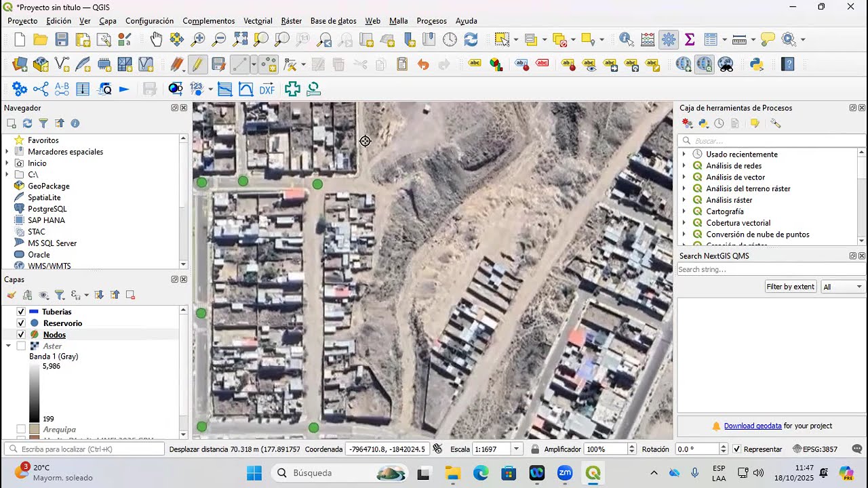The height and width of the screenshot is (488, 868).
Task: Open Microsoft Edge from taskbar
Action: tap(480, 473)
